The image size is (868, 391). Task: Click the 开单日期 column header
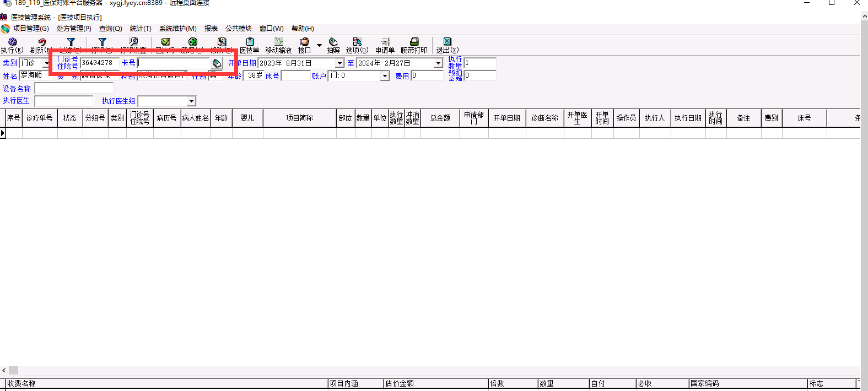pos(506,118)
